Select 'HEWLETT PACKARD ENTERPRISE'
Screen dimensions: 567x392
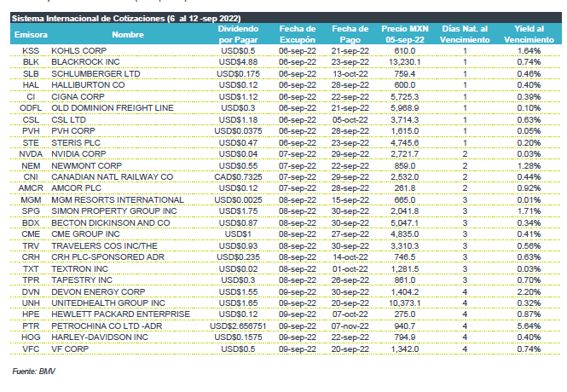pos(120,314)
